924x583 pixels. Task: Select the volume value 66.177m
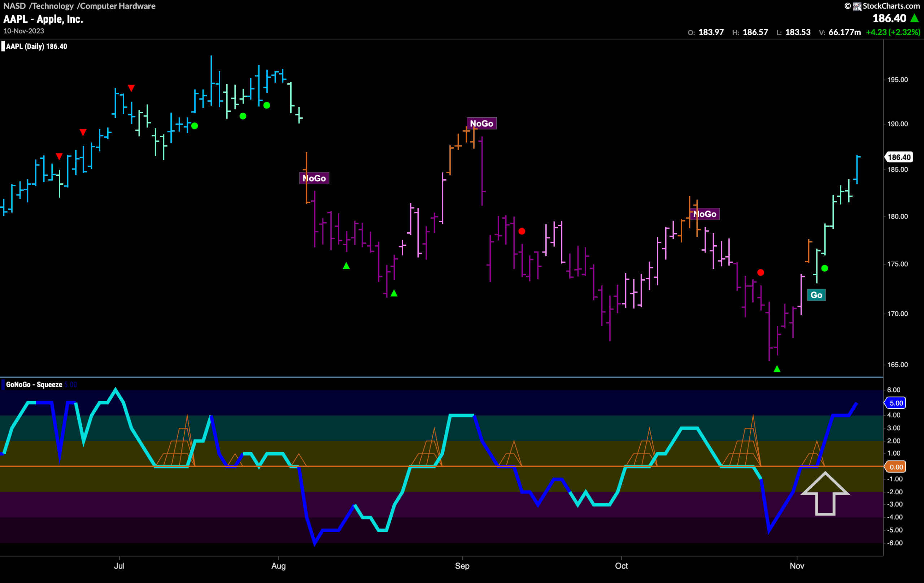pos(845,32)
